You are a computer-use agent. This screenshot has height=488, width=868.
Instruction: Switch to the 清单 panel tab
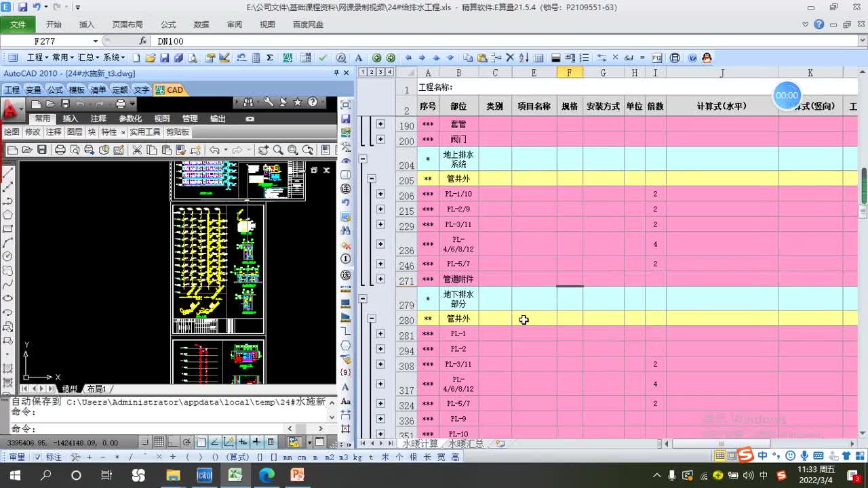(x=98, y=89)
